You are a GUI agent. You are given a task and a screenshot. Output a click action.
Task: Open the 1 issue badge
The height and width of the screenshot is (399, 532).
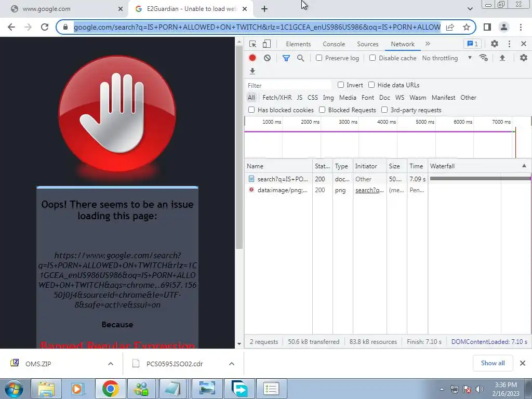473,44
